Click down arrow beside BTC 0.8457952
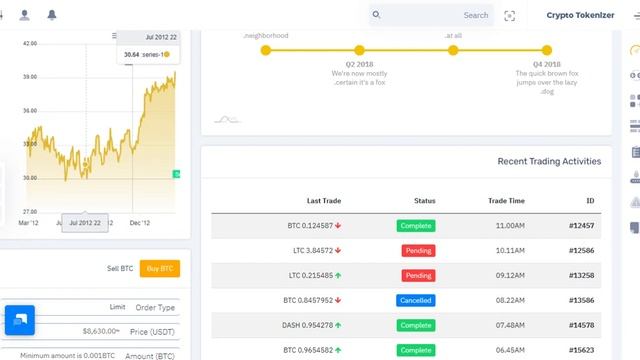The height and width of the screenshot is (360, 640). tap(338, 300)
